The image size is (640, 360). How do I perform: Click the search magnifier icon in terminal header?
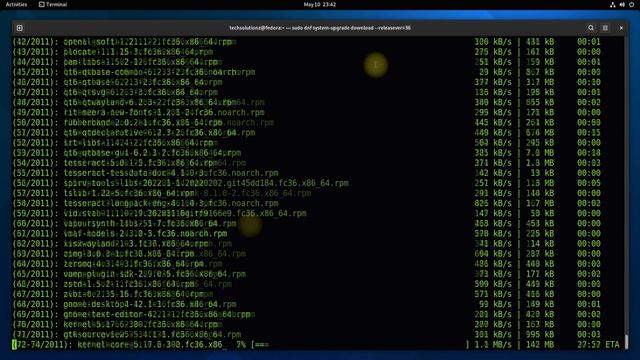click(x=591, y=28)
